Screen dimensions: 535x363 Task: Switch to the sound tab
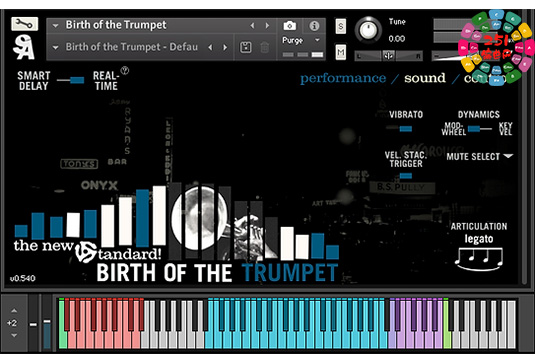coord(425,78)
